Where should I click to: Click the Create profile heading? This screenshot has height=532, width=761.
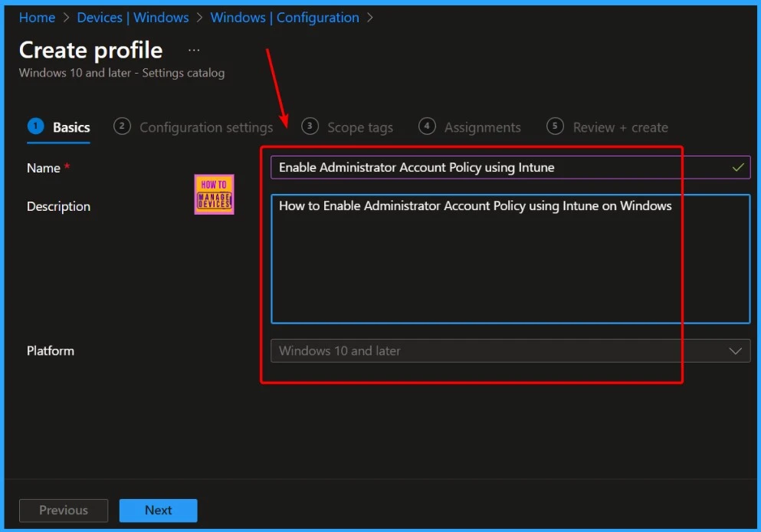point(90,50)
